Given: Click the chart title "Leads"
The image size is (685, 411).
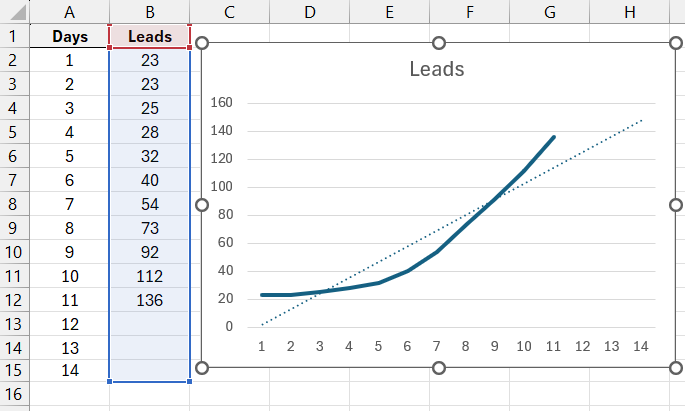Looking at the screenshot, I should (x=437, y=70).
